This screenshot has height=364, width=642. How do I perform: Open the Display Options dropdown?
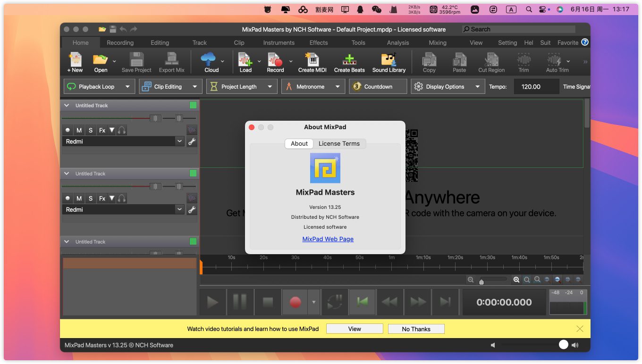(477, 87)
